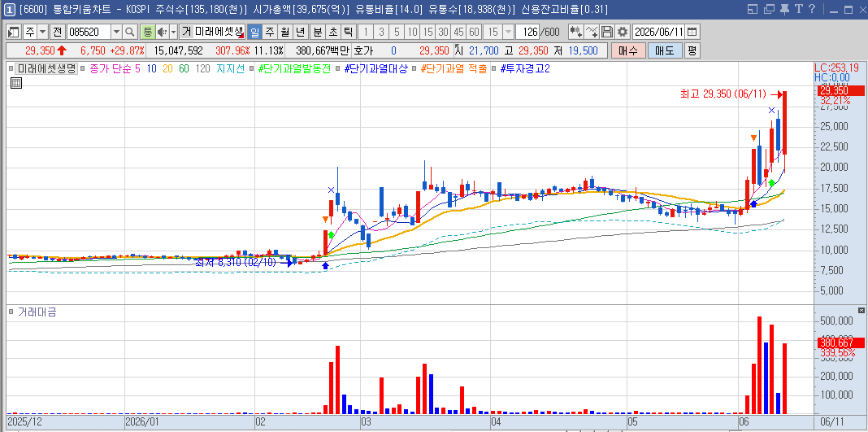
Task: Select the 주 weekly chart tab
Action: 270,32
